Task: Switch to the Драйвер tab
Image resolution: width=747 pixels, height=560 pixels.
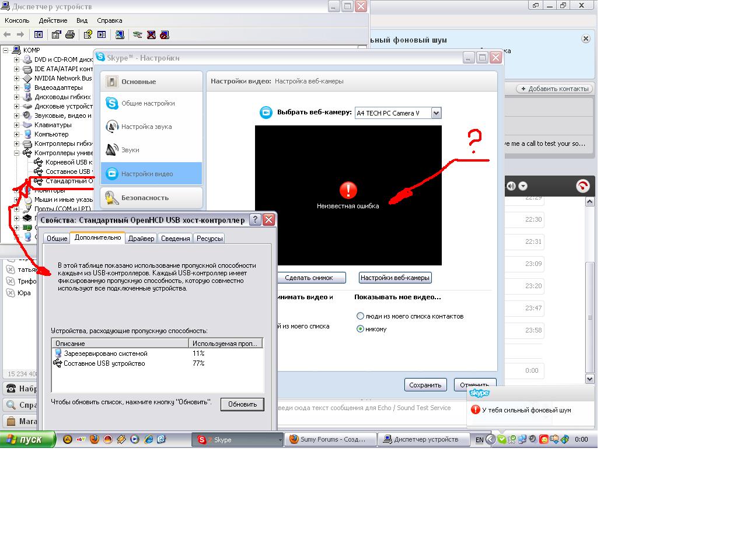Action: pyautogui.click(x=141, y=238)
